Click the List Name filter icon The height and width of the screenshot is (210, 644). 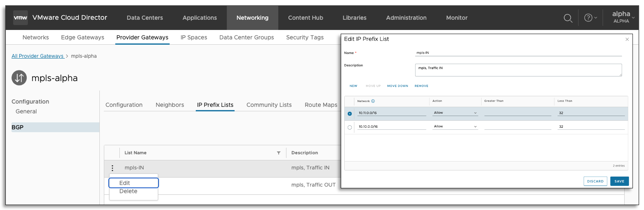[x=278, y=153]
